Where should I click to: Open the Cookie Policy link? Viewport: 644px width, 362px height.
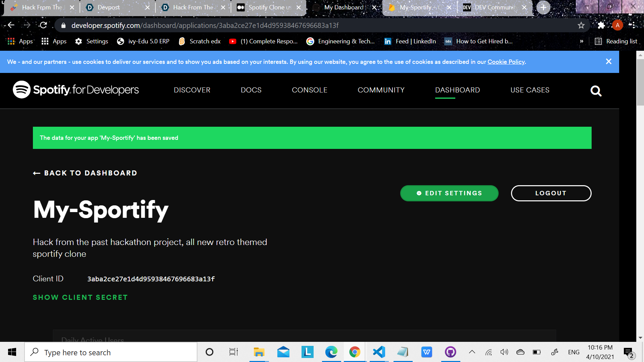506,62
